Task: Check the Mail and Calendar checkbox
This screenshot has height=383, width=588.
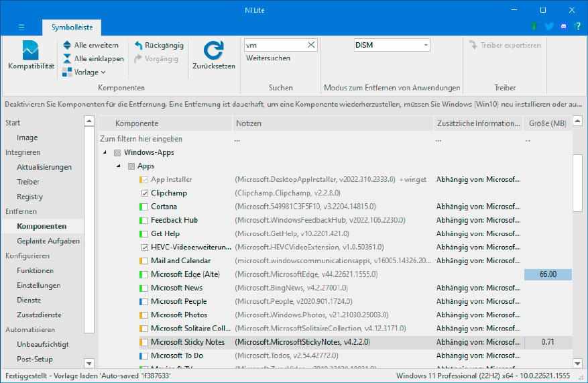Action: coord(144,261)
